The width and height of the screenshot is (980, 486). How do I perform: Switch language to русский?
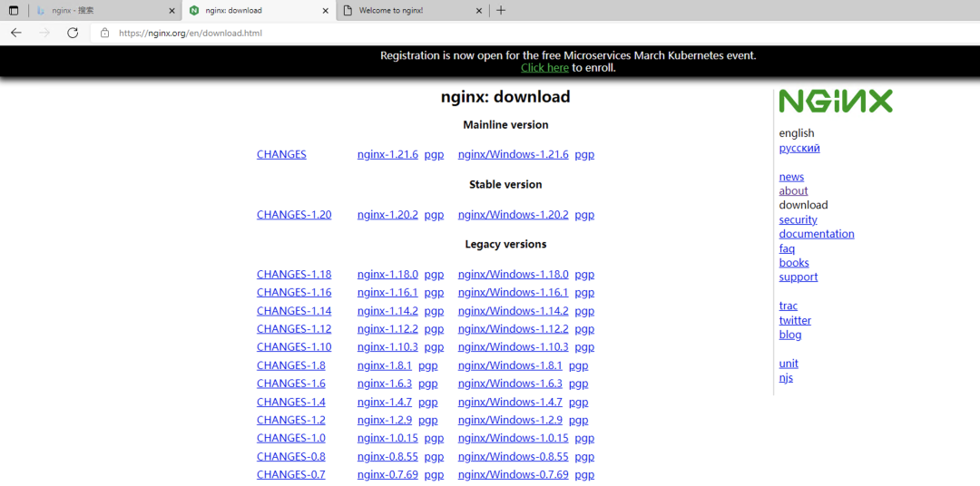(x=799, y=148)
